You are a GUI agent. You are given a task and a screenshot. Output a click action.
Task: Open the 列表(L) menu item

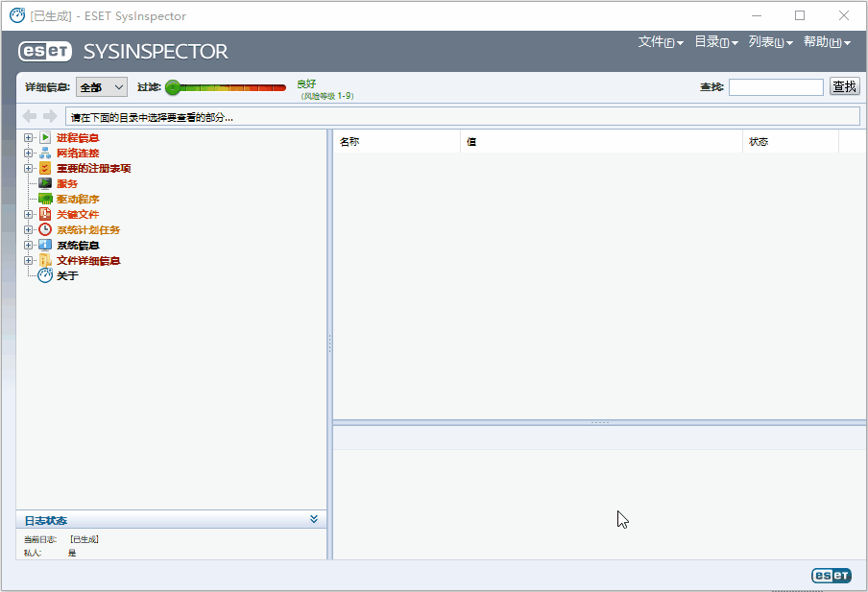click(x=770, y=43)
